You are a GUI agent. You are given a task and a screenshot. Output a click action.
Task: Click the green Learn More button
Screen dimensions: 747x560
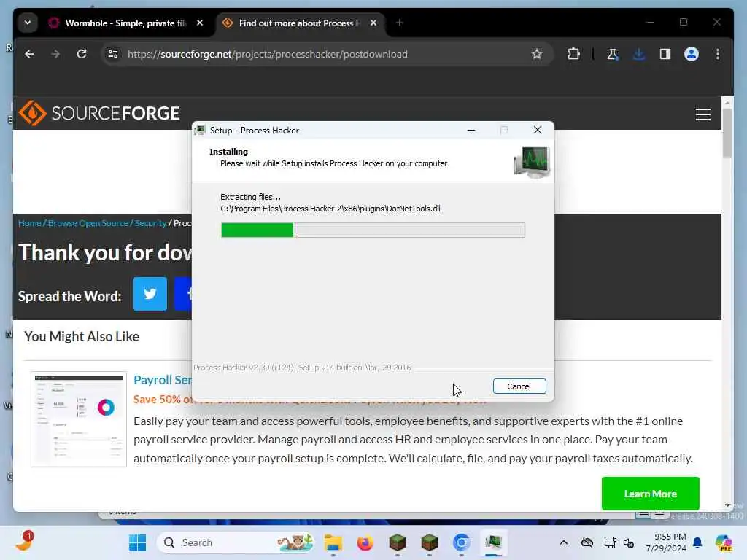tap(650, 494)
